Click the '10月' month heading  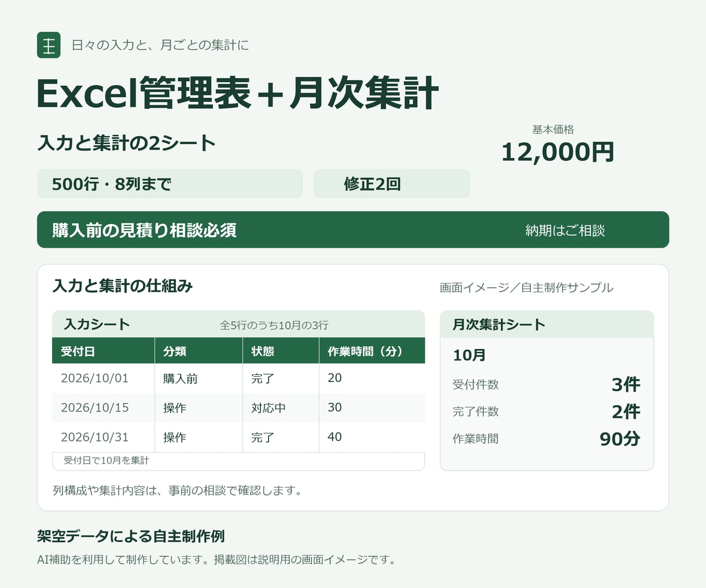coord(469,355)
